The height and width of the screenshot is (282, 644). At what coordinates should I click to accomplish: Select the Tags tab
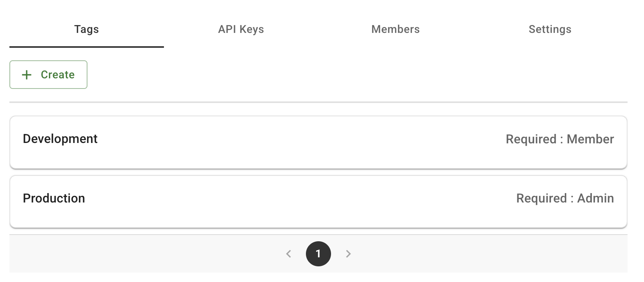[86, 29]
